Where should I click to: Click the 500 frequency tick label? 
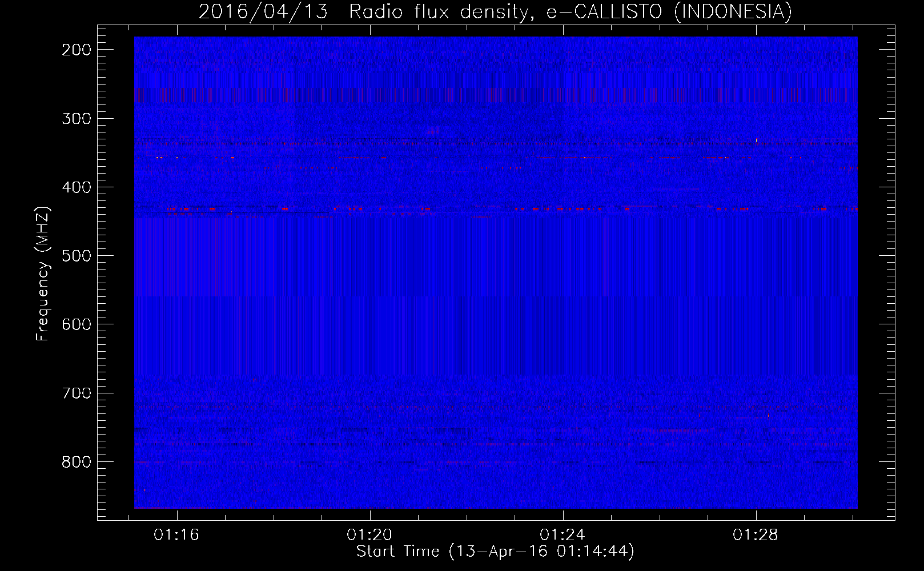tap(77, 256)
